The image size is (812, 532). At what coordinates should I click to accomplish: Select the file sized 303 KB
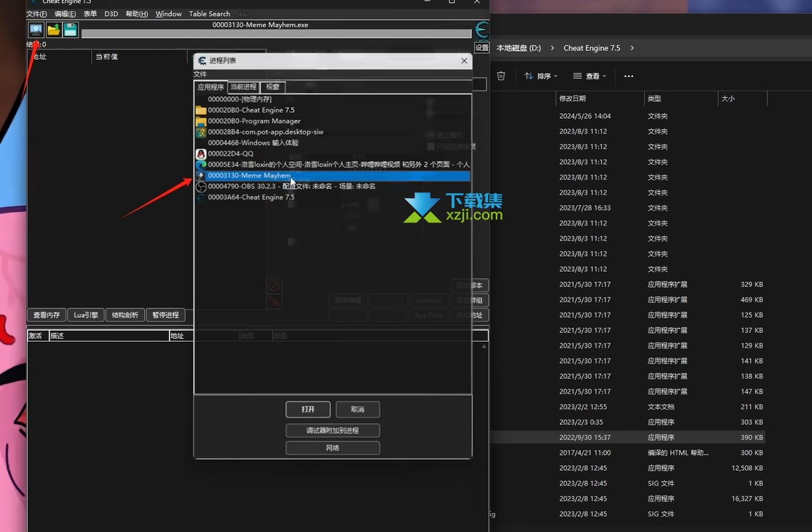pyautogui.click(x=628, y=422)
